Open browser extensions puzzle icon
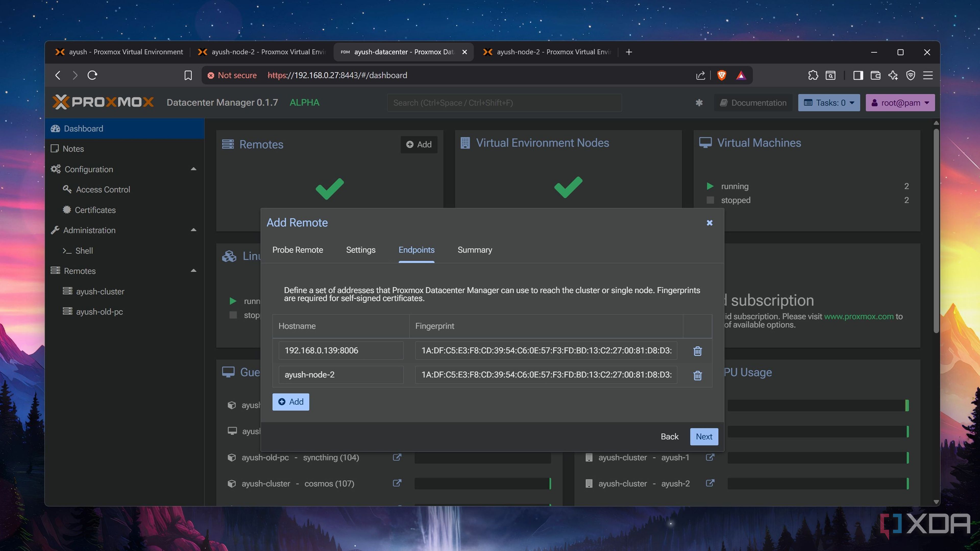The image size is (980, 551). [813, 75]
